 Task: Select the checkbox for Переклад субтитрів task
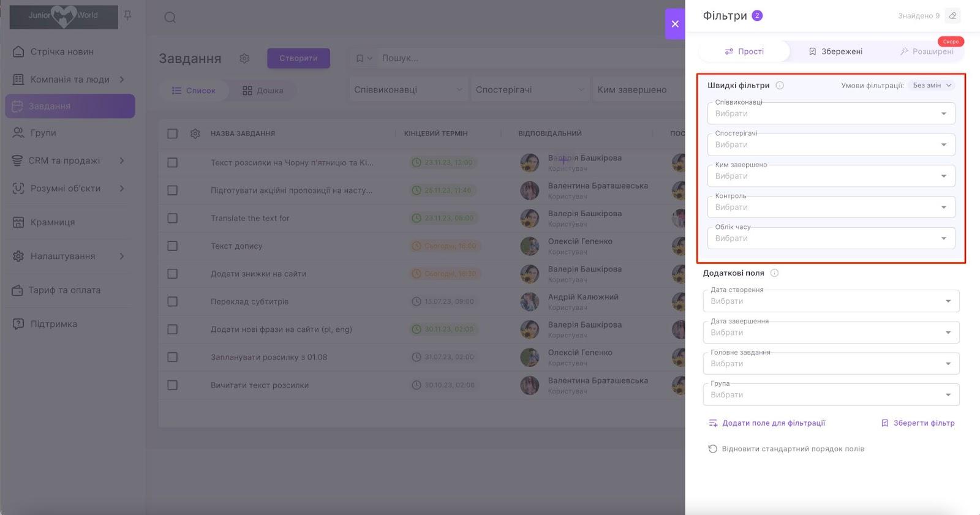(173, 302)
